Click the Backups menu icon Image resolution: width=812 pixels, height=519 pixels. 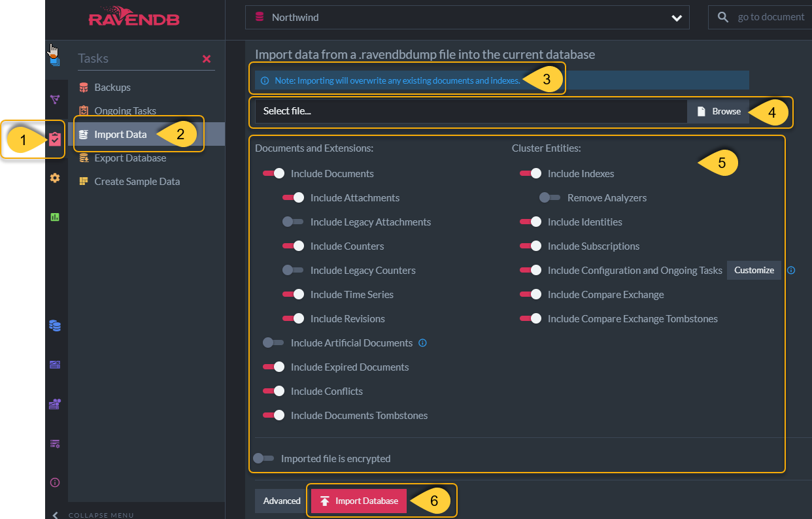(83, 87)
